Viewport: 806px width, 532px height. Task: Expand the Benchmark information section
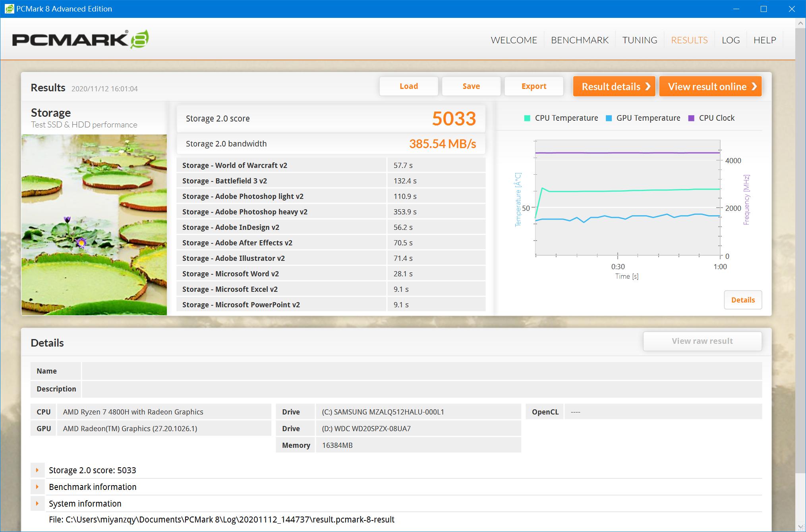click(37, 487)
